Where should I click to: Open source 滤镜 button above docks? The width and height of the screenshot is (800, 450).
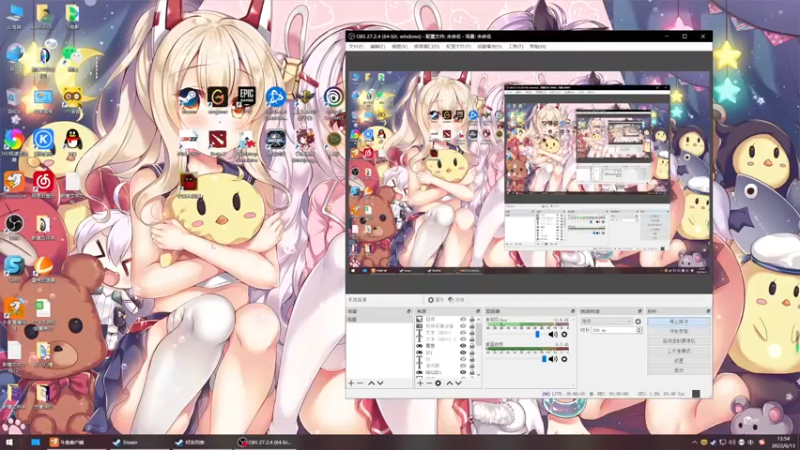pos(456,300)
